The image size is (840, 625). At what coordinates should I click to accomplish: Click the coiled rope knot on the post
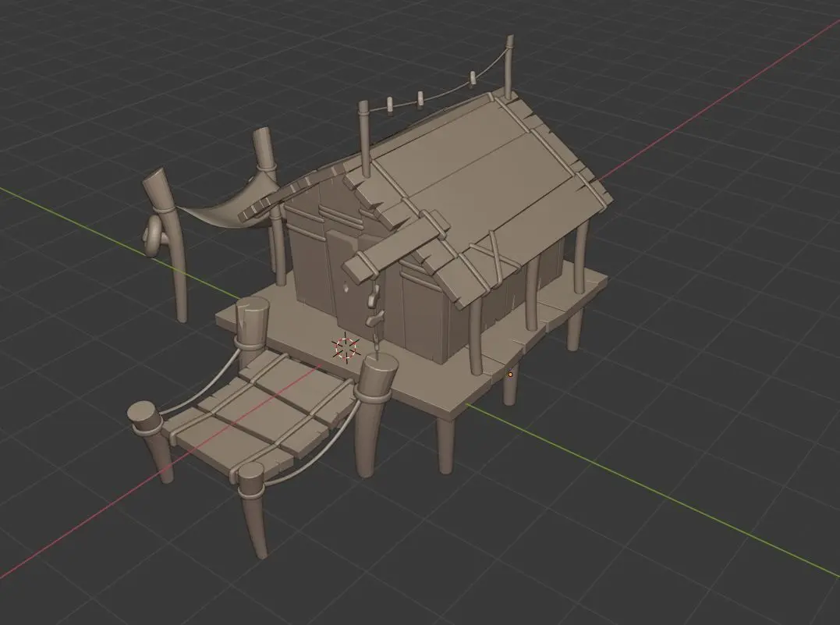(152, 237)
